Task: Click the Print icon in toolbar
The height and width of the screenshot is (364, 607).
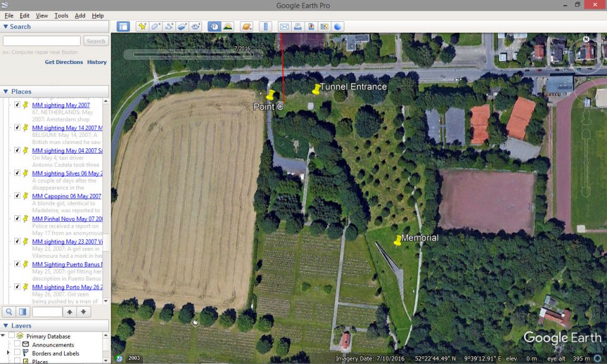Action: (x=298, y=26)
